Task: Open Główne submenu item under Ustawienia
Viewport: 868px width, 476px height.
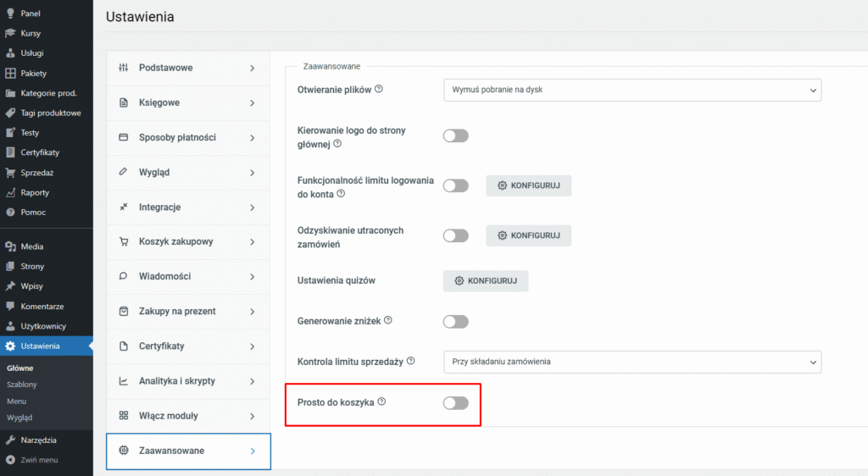Action: coord(20,368)
